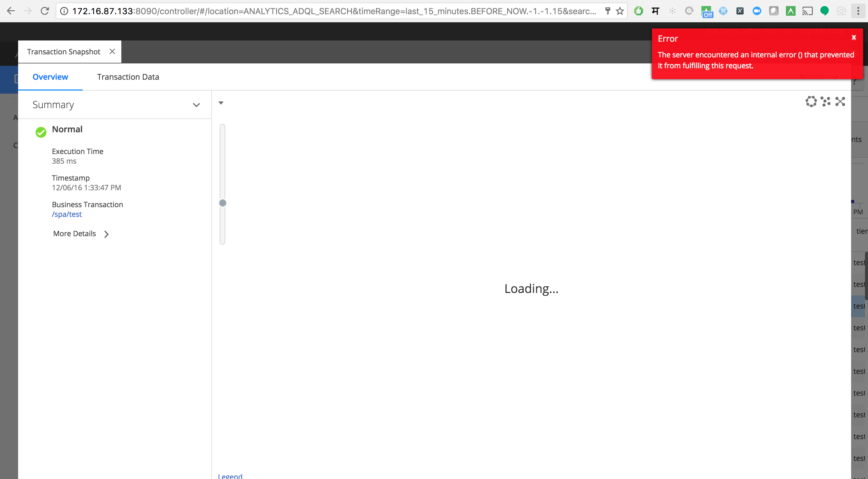Click the Chrome menu three-dot icon
This screenshot has width=868, height=479.
(859, 11)
